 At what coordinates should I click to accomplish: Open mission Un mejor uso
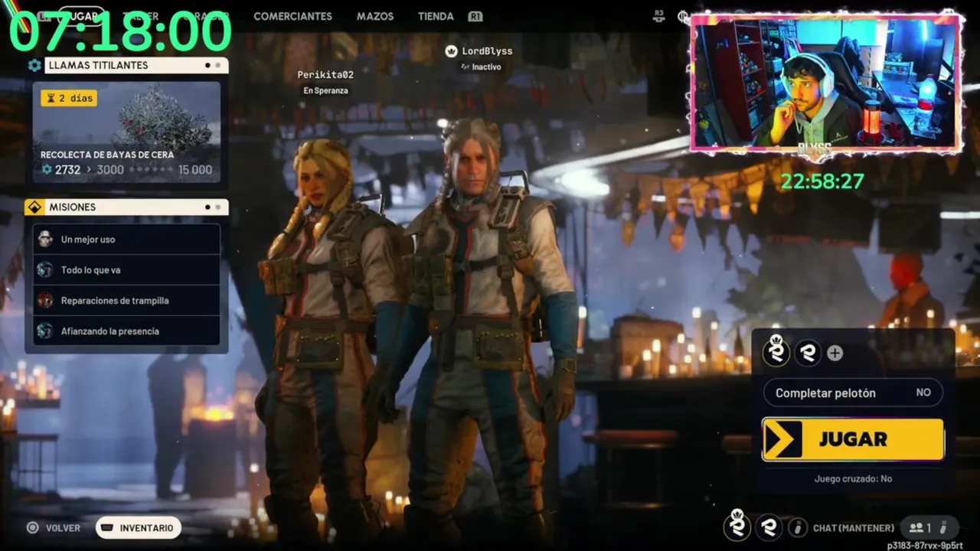[126, 240]
